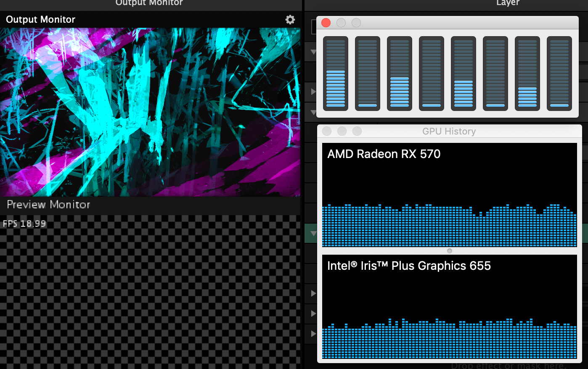The height and width of the screenshot is (369, 588).
Task: Minimize the CPU usage meter window
Action: (341, 23)
